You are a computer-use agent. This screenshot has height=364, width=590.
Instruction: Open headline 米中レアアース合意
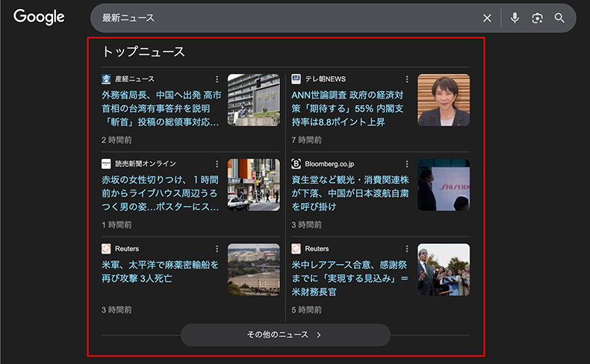point(350,278)
